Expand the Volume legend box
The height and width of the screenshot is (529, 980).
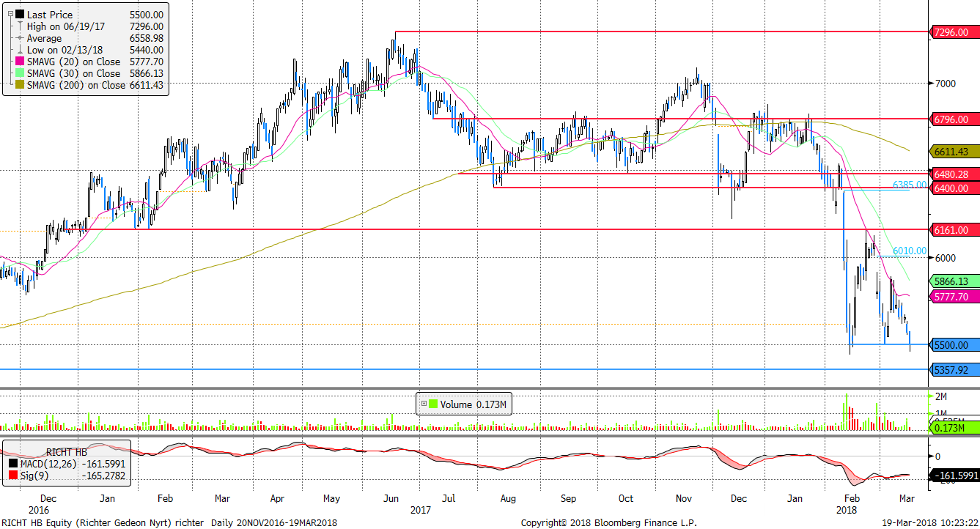point(423,404)
